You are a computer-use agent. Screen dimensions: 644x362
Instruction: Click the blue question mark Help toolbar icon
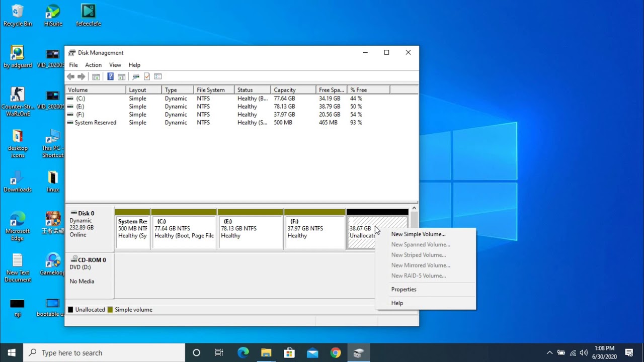coord(111,76)
